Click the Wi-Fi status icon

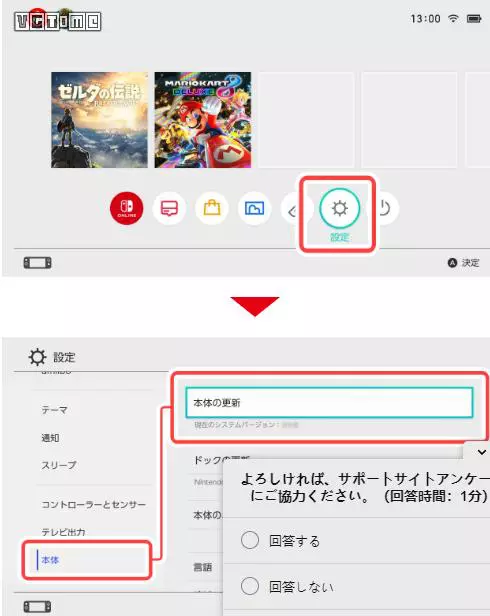pyautogui.click(x=453, y=18)
